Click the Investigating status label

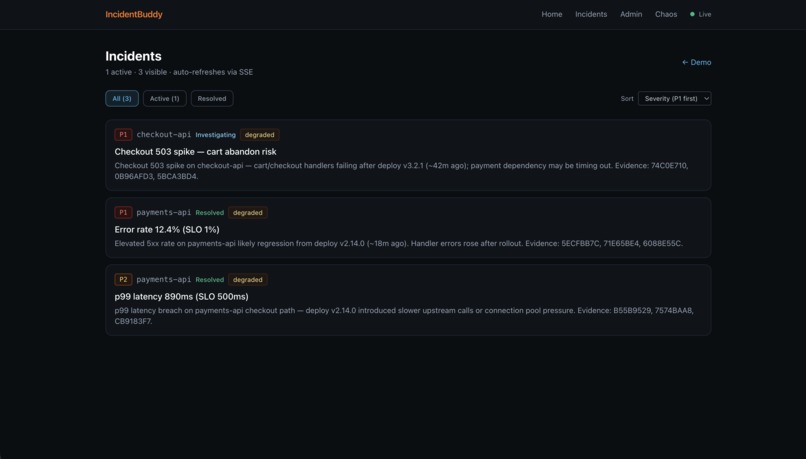(215, 135)
